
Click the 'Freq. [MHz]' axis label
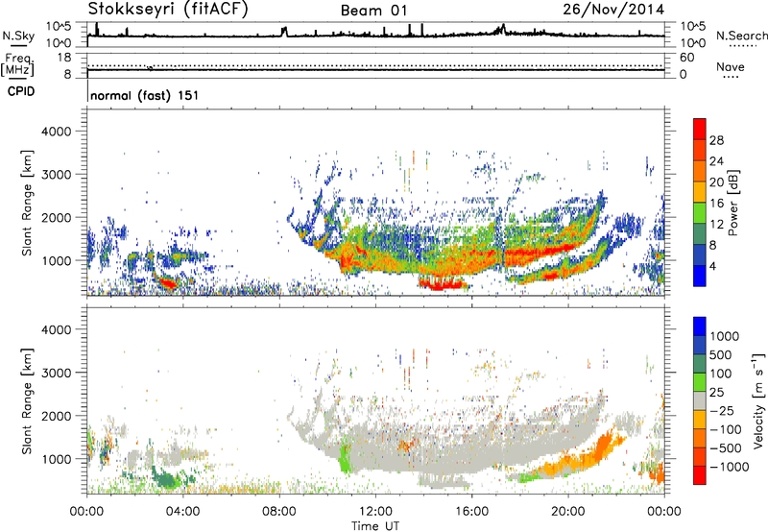(17, 65)
